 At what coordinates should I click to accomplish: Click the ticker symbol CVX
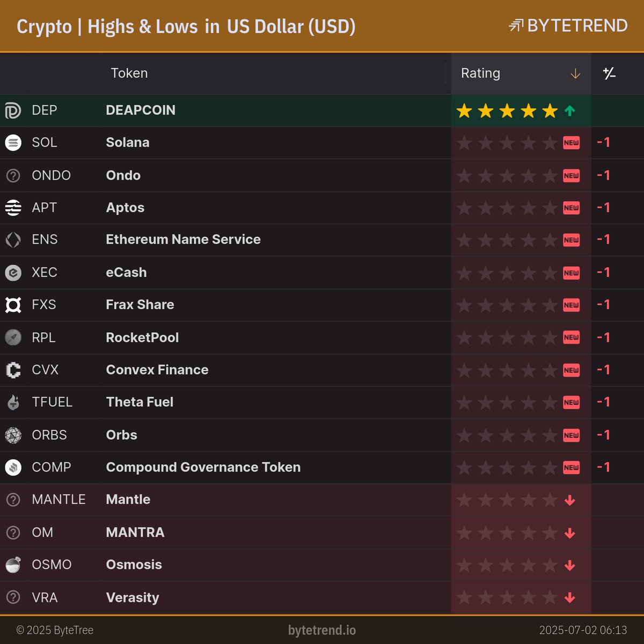(x=45, y=370)
